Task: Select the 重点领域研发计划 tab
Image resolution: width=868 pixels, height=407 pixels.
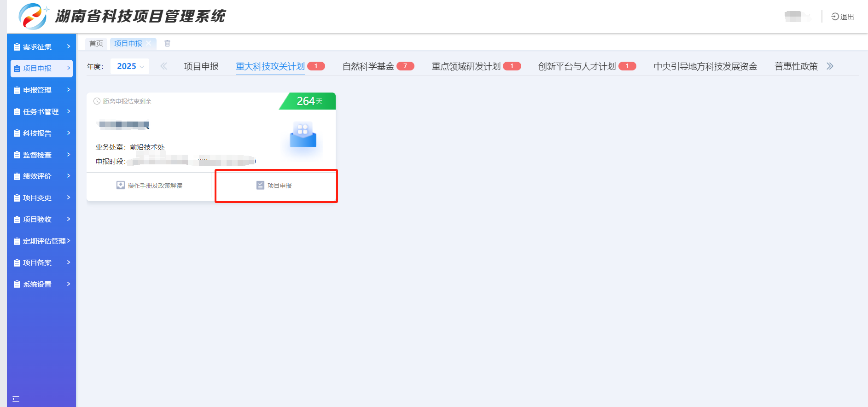Action: click(466, 66)
